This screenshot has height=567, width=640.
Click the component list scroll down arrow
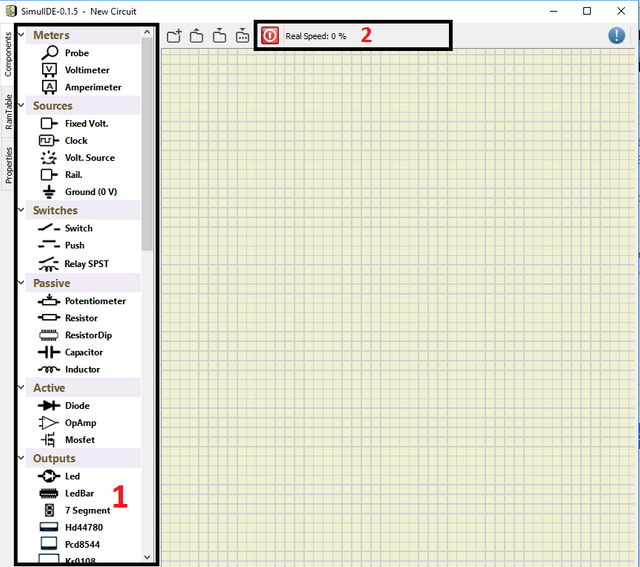[x=147, y=557]
